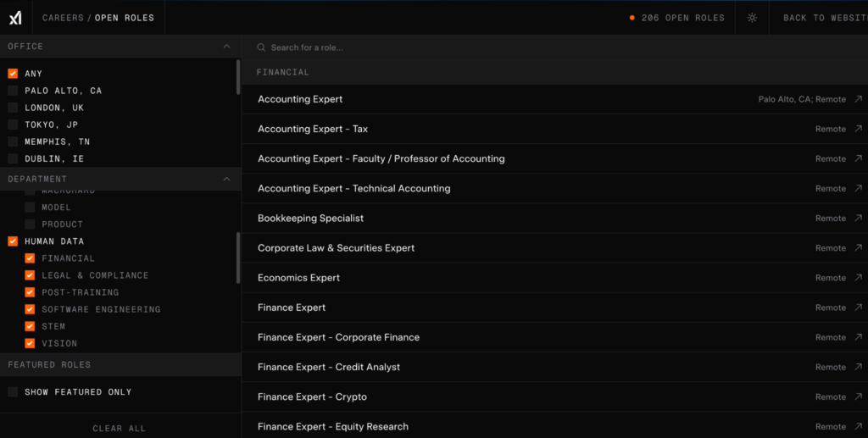
Task: Open arrow icon for Economics Expert
Action: (x=858, y=278)
